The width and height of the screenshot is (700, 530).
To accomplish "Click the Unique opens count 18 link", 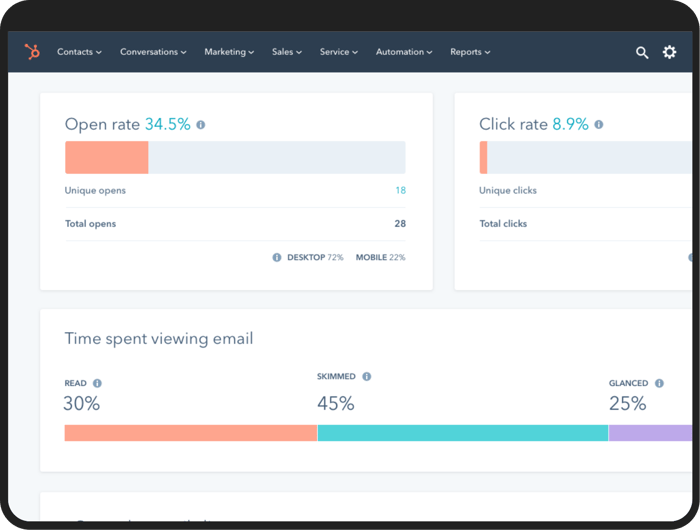I will pyautogui.click(x=400, y=191).
